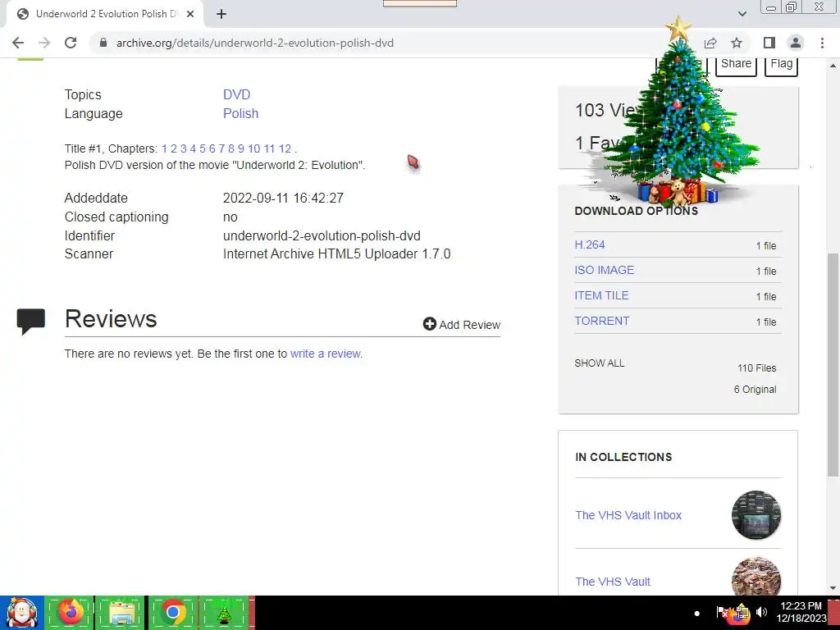Click the Christmas tree taskbar app
This screenshot has width=840, height=630.
pyautogui.click(x=225, y=613)
